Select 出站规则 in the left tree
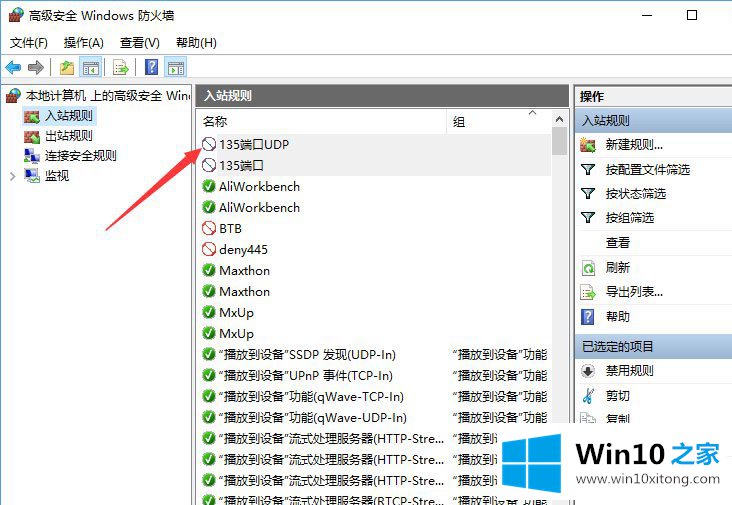 69,136
